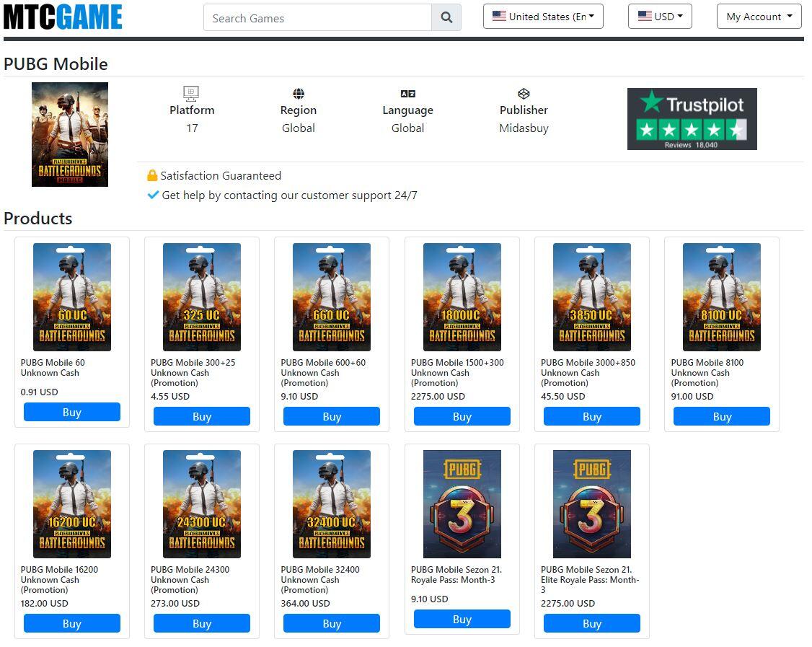Buy the Elite Royale Pass Month-3

(592, 623)
